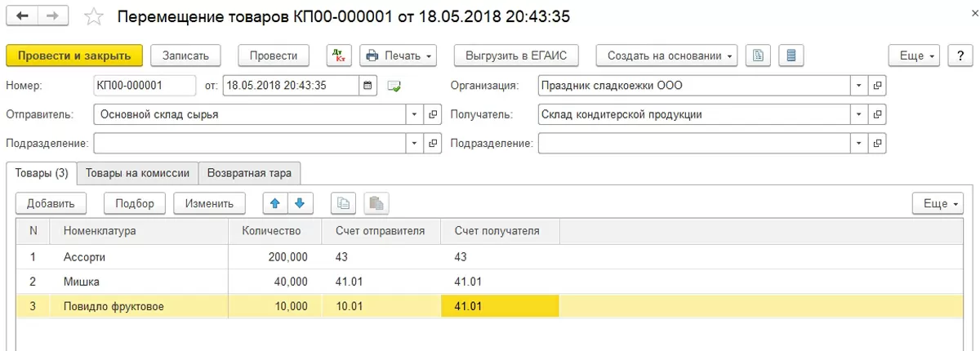Open structure of subordination list icon

[x=791, y=56]
